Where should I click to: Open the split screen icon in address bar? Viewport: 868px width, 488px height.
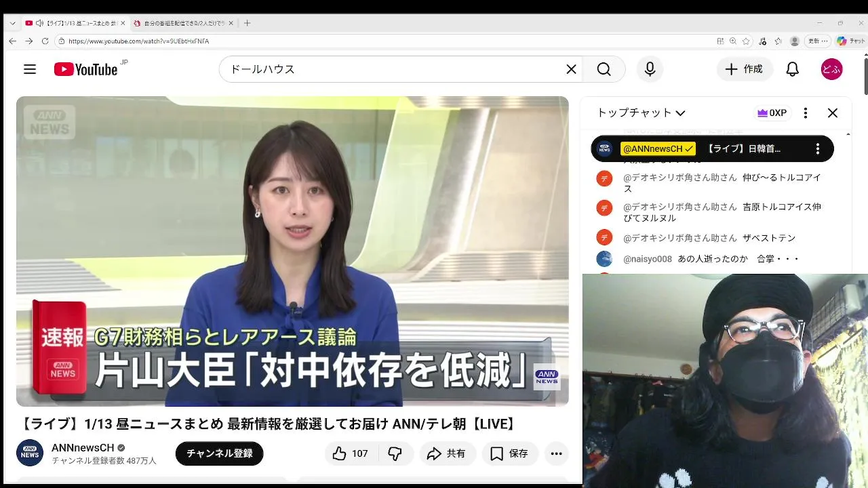720,41
